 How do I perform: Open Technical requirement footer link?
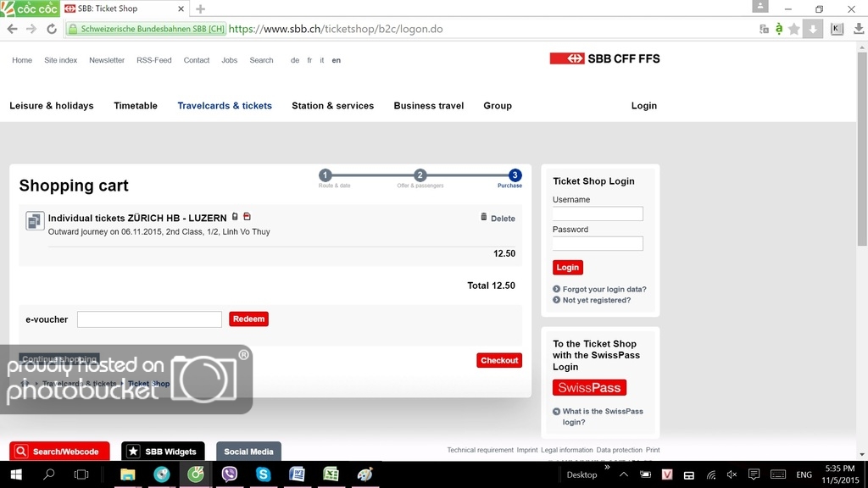tap(480, 450)
